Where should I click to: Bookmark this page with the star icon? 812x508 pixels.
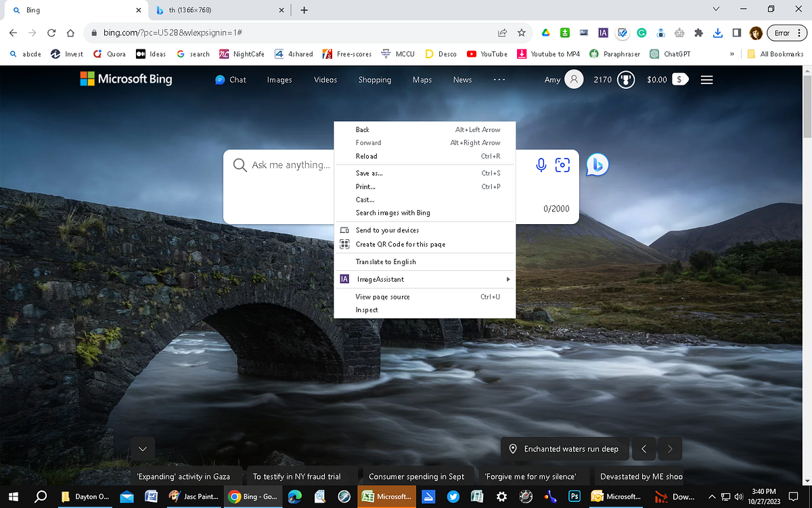tap(521, 32)
